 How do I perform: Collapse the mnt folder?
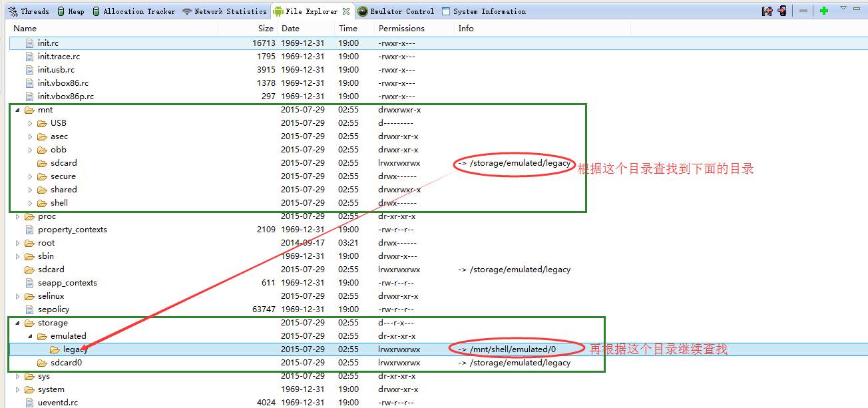[18, 110]
